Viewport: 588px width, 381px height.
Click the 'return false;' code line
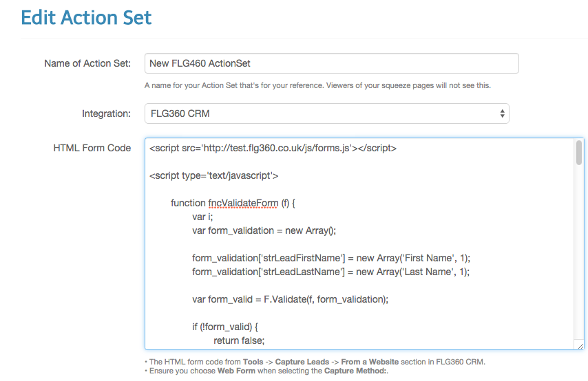239,340
